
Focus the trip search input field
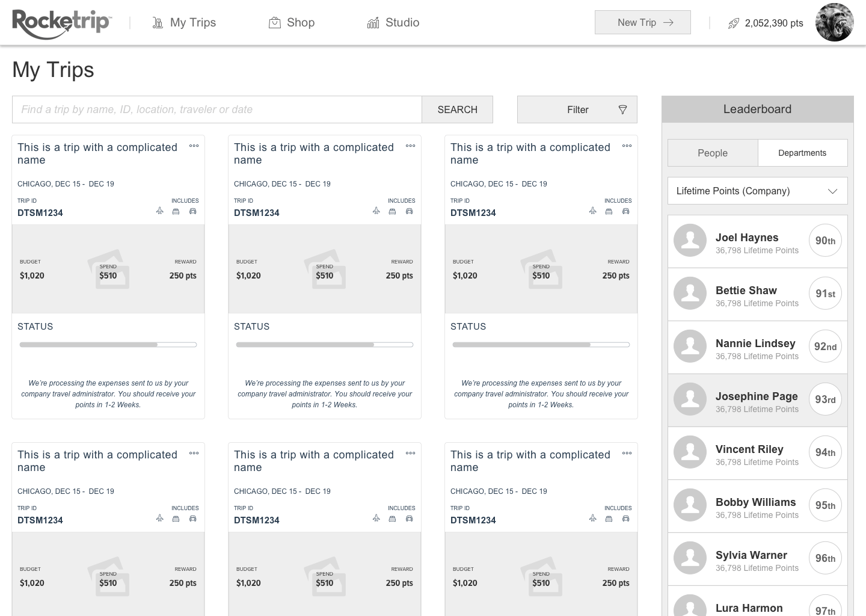pyautogui.click(x=216, y=109)
